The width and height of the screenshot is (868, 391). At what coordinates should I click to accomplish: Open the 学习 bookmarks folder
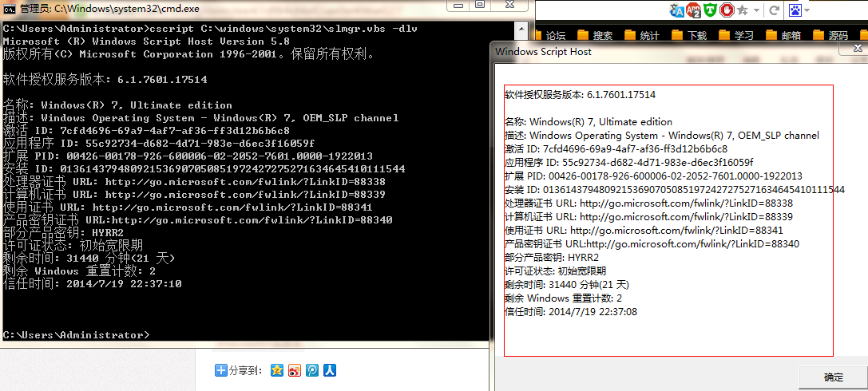tap(736, 35)
